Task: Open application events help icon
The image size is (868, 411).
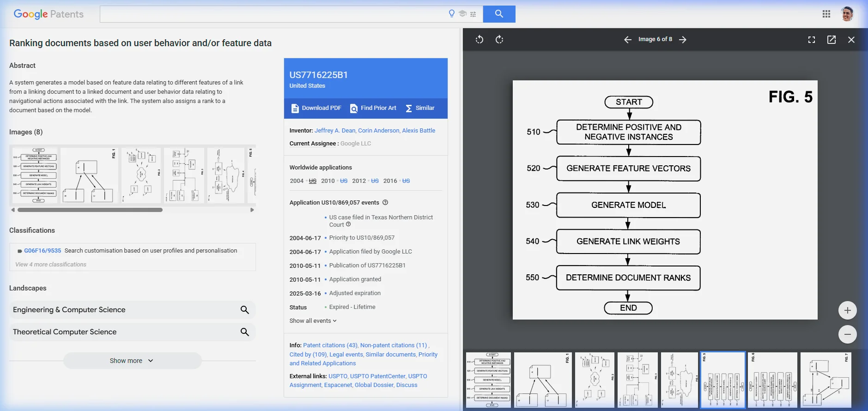Action: pos(385,202)
